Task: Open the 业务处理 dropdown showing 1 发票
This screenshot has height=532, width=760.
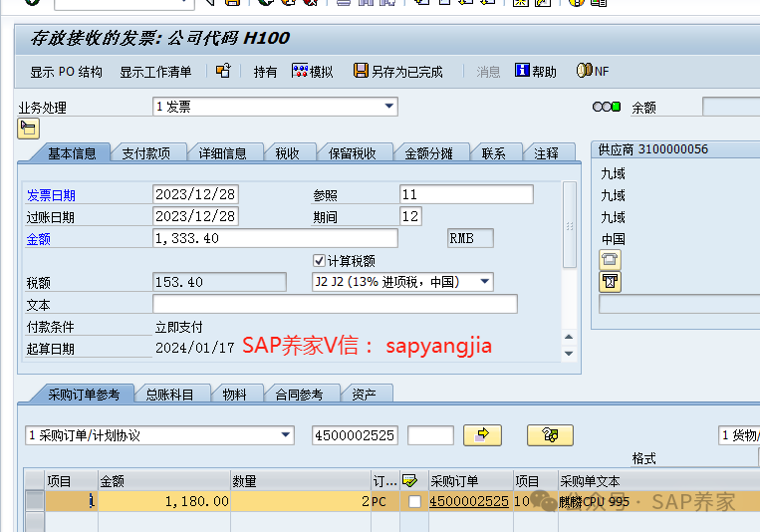Action: coord(275,107)
